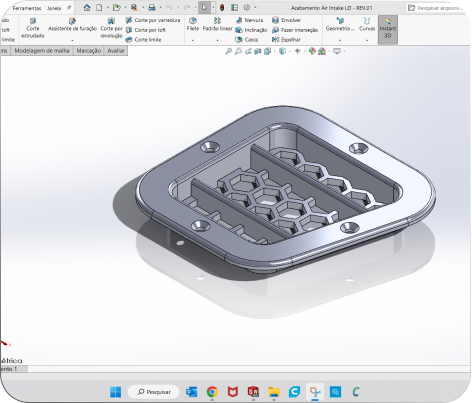Click the taskbar Pesquisar search box
This screenshot has width=472, height=403.
(154, 392)
